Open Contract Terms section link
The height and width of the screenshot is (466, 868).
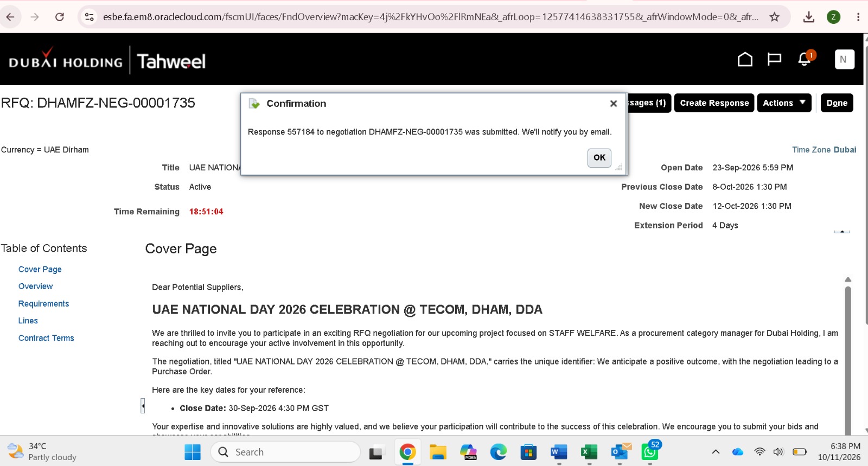[46, 338]
